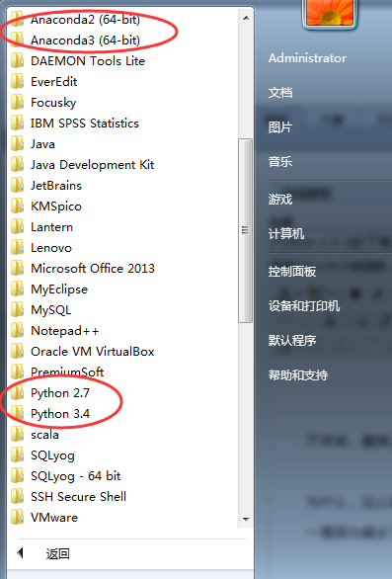Select the VMware folder icon
Image resolution: width=392 pixels, height=579 pixels.
pyautogui.click(x=17, y=518)
